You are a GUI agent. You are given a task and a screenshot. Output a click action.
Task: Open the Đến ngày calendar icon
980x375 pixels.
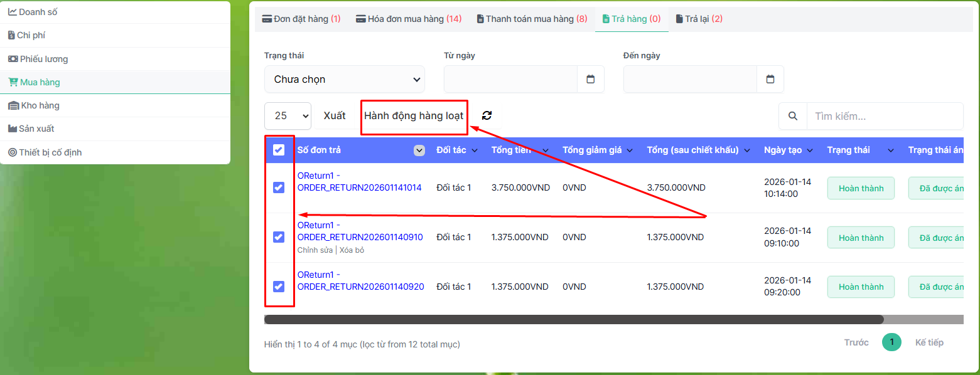pyautogui.click(x=770, y=79)
